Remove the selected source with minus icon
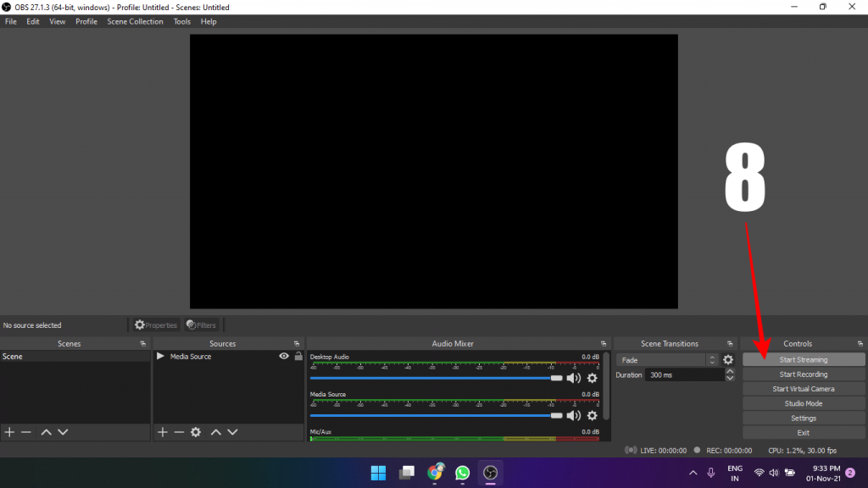The image size is (868, 488). 179,432
